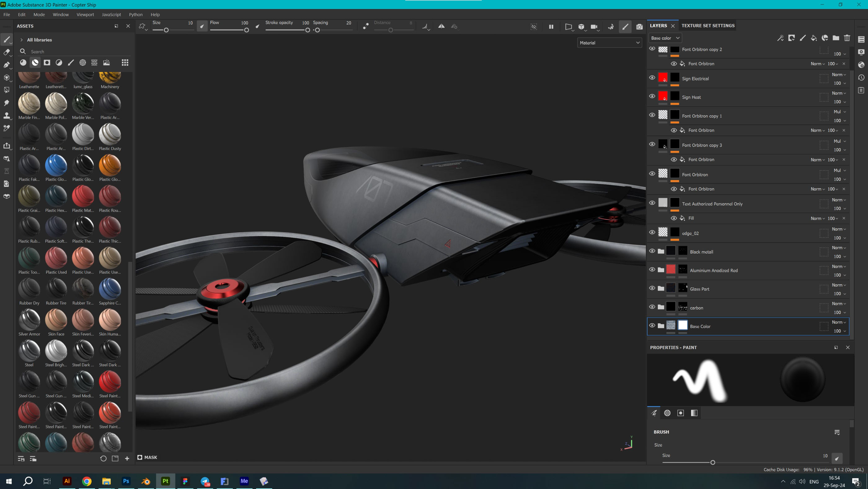Hide the Glass Part layer
Viewport: 868px width, 489px height.
click(x=652, y=288)
